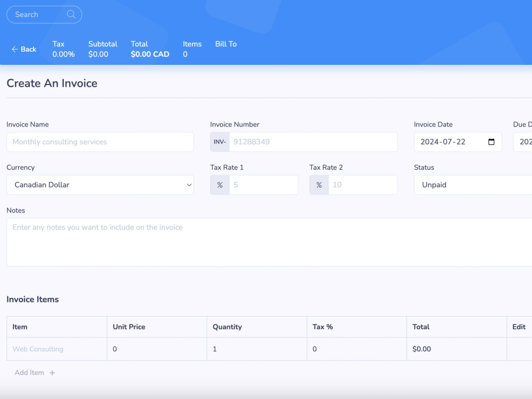This screenshot has width=532, height=399.
Task: Click the Bill To header label
Action: pyautogui.click(x=226, y=44)
